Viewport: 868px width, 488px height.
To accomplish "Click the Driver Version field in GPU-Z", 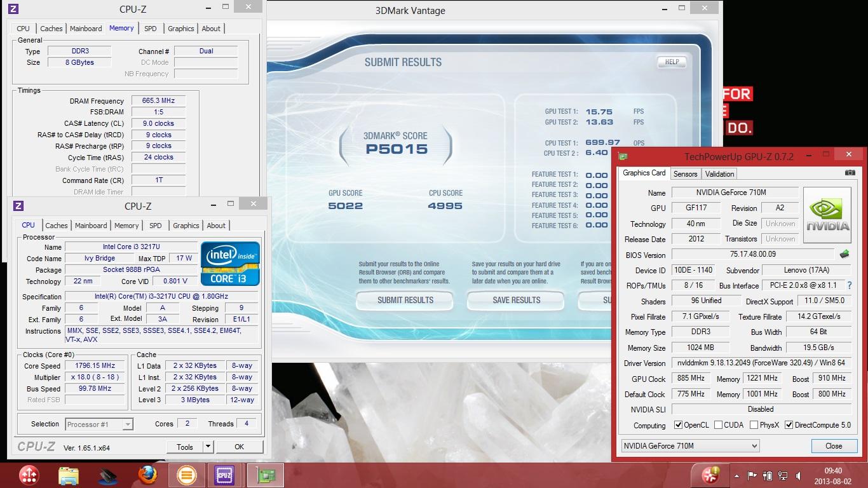I will (761, 363).
